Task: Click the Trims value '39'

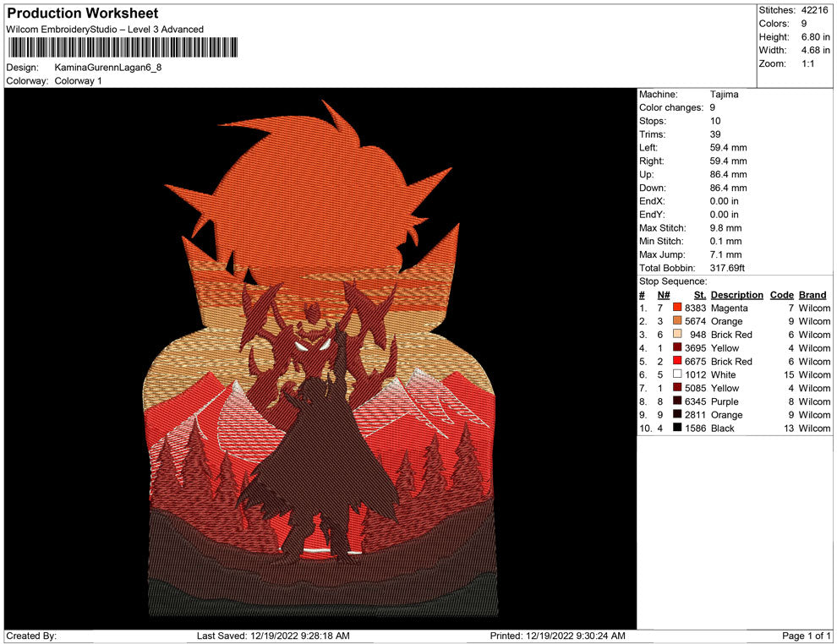Action: 714,134
